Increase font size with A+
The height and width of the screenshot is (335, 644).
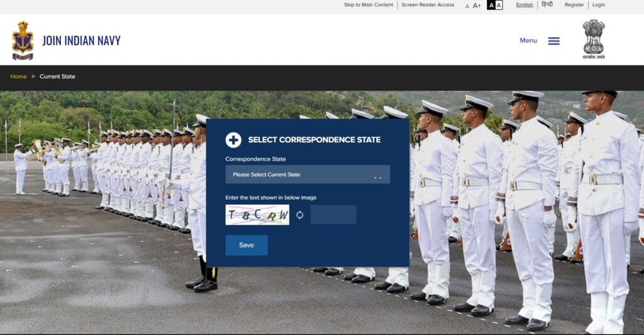pos(477,6)
